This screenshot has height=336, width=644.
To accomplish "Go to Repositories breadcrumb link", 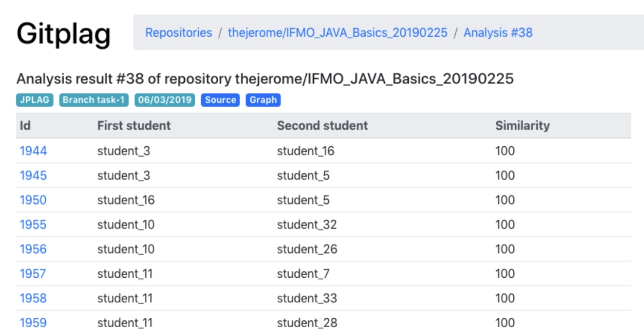I will tap(179, 33).
